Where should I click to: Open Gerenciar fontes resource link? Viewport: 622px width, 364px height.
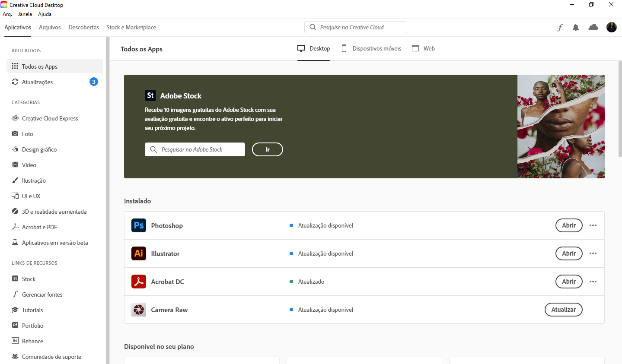(x=42, y=294)
